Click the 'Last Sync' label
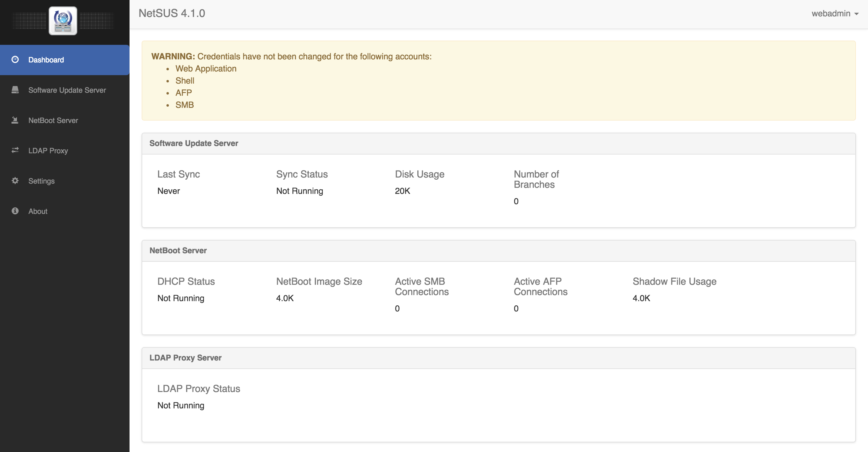This screenshot has height=452, width=868. pyautogui.click(x=179, y=174)
